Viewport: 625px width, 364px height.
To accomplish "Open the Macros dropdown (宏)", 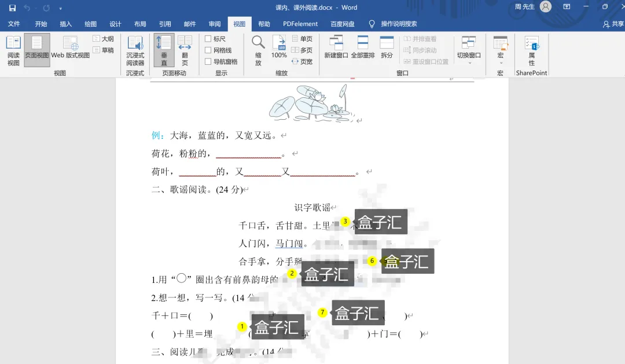I will (x=500, y=50).
